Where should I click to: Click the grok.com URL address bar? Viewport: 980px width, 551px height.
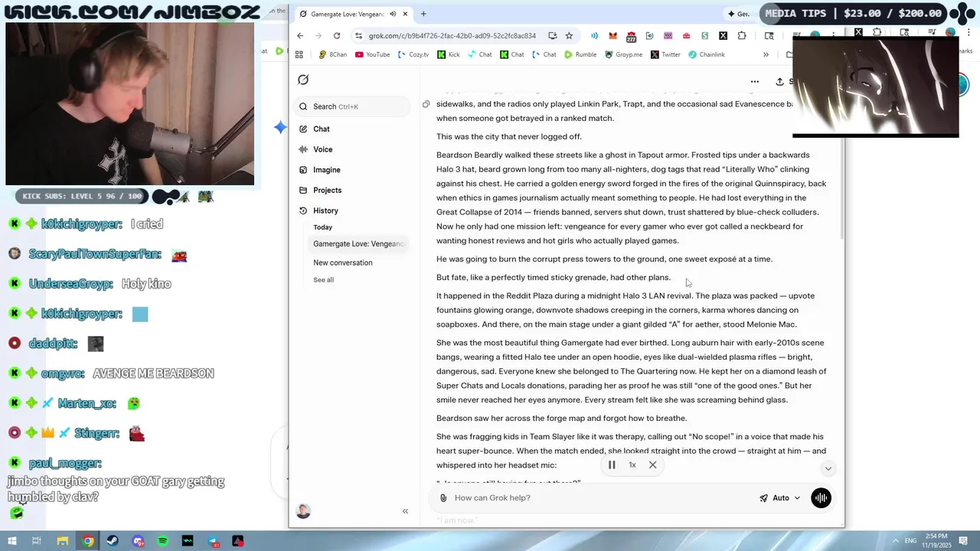[452, 36]
